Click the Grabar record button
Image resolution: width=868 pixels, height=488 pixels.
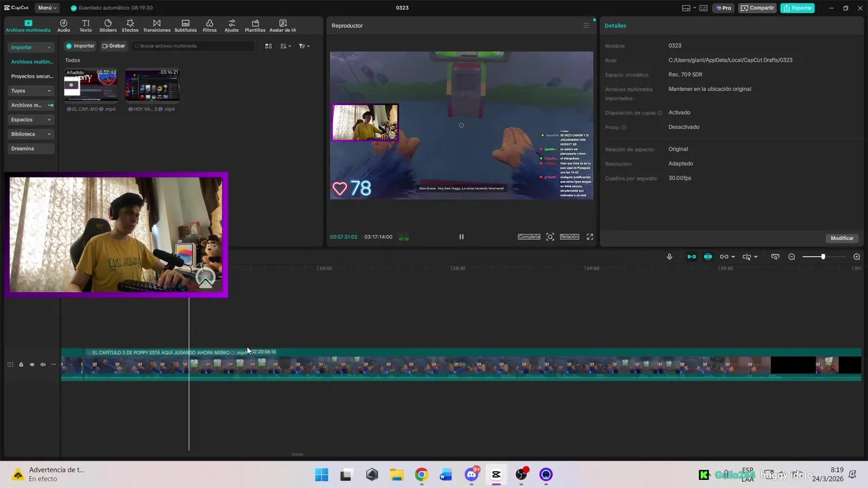tap(114, 46)
